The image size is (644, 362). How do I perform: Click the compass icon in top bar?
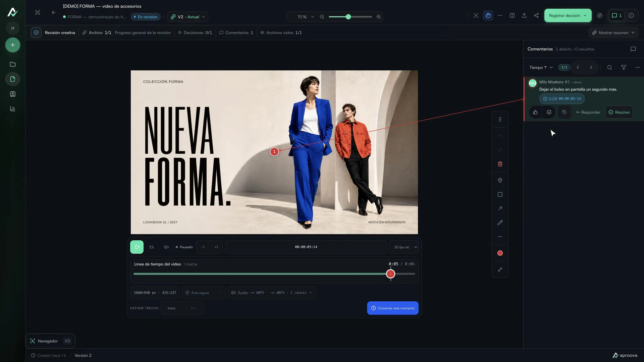point(600,15)
